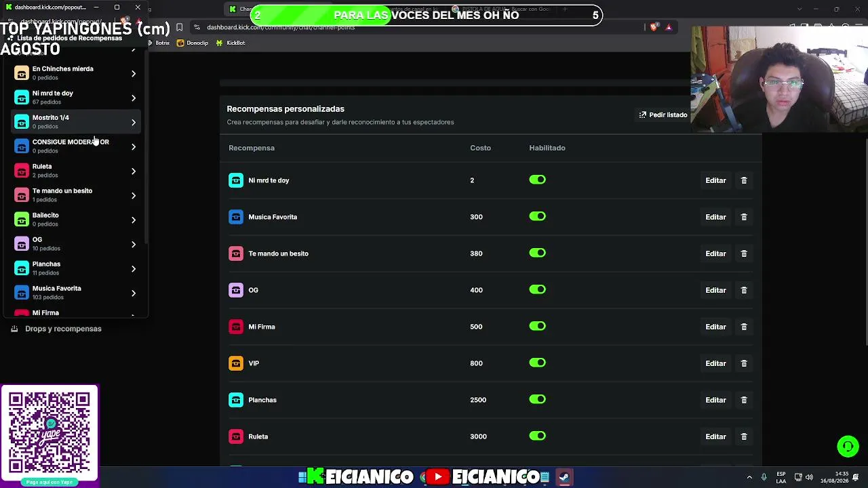Open Ni mrd te doy request list arrow
This screenshot has height=488, width=868.
[x=134, y=98]
